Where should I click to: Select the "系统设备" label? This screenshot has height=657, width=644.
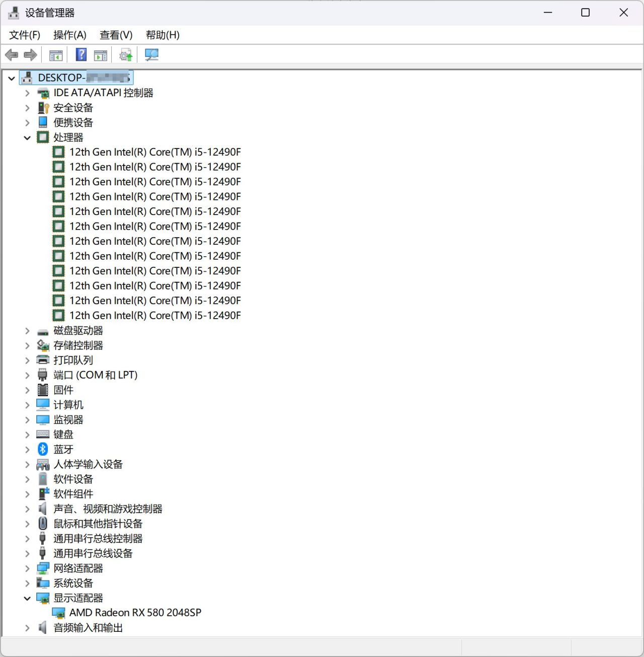click(x=73, y=583)
